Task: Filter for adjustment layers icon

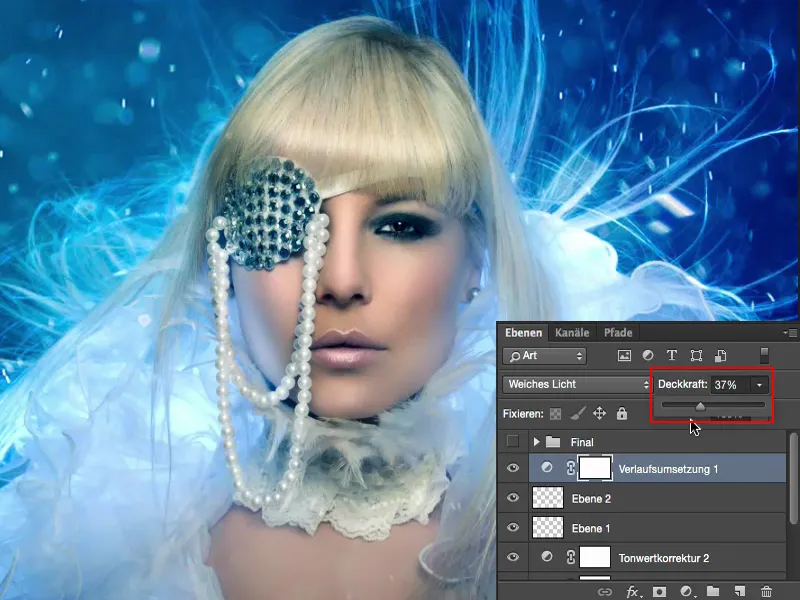Action: 648,355
